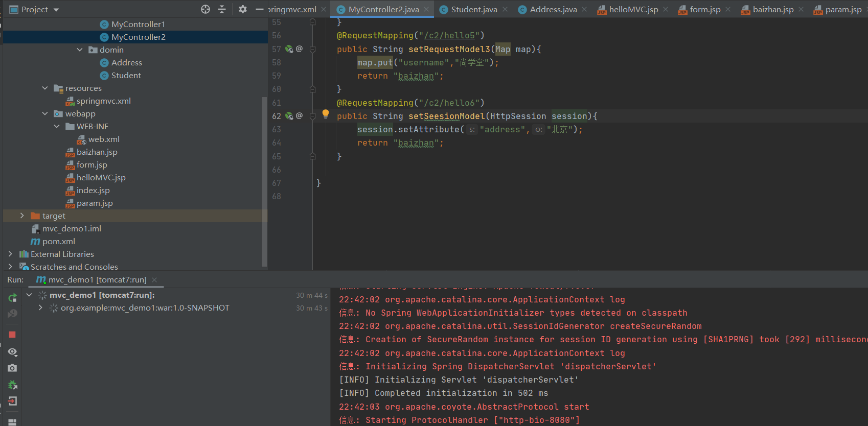Close the helloMVC.jsp tab
Image resolution: width=868 pixels, height=426 pixels.
[x=666, y=9]
